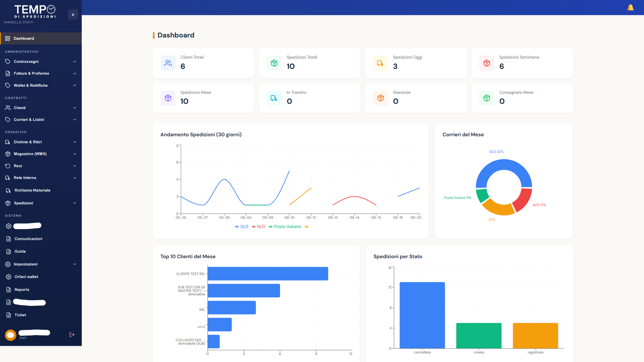Click the Giacenze orange package icon
Viewport: 644px width, 362px height.
click(x=380, y=98)
